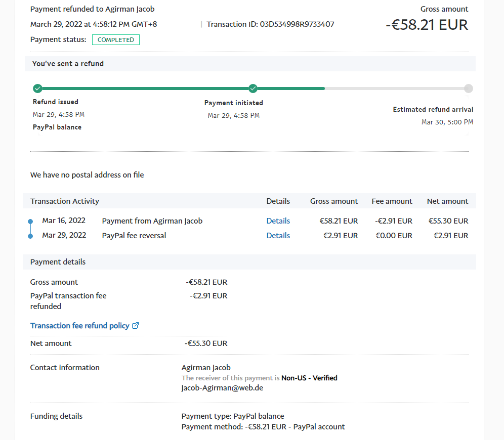Viewport: 504px width, 440px height.
Task: Click the Jacob-Agirman@web.de email address
Action: point(222,388)
